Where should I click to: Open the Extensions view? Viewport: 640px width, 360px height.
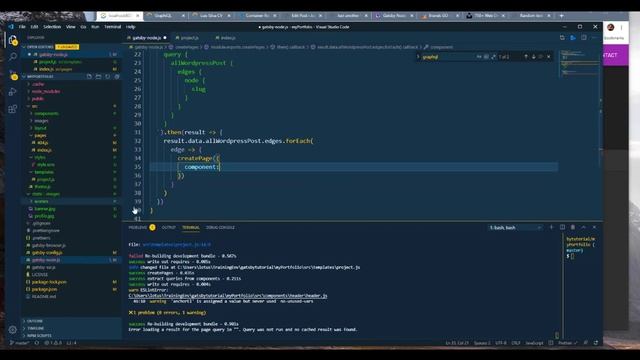pos(13,109)
